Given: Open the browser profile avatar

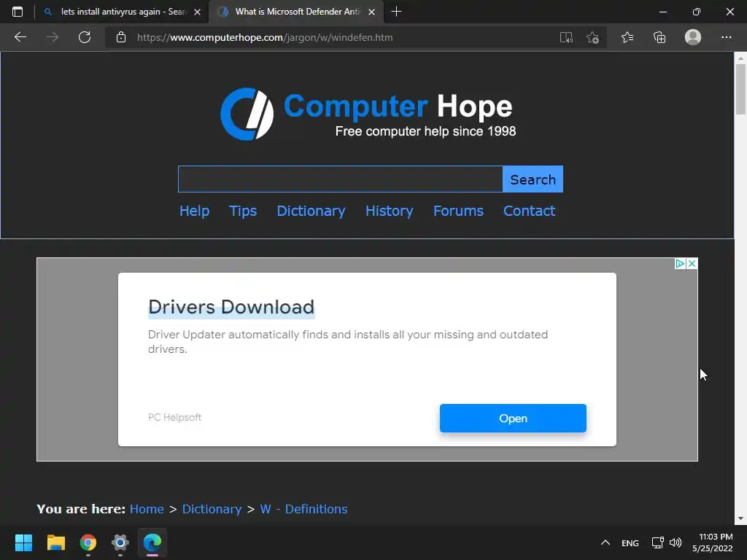Looking at the screenshot, I should (x=693, y=37).
